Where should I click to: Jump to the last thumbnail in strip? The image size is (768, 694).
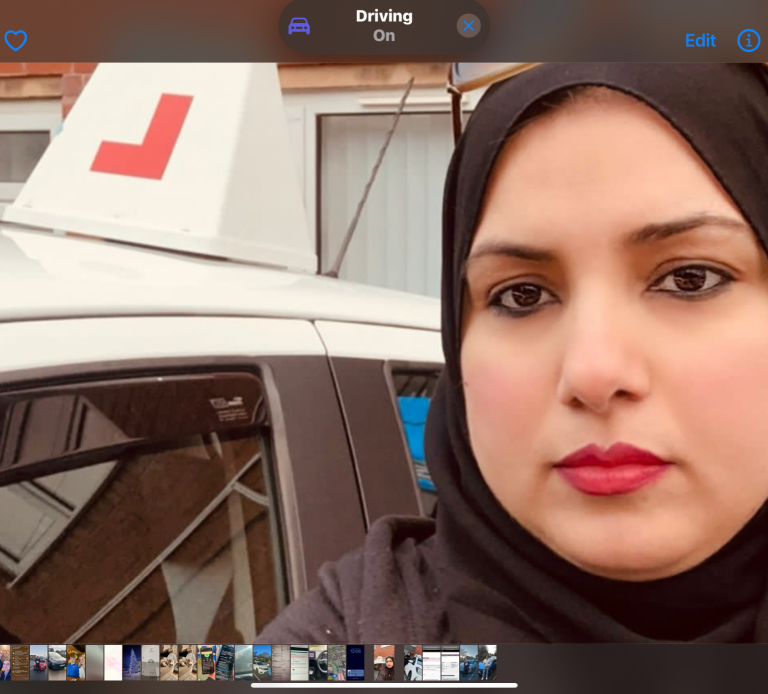[487, 663]
